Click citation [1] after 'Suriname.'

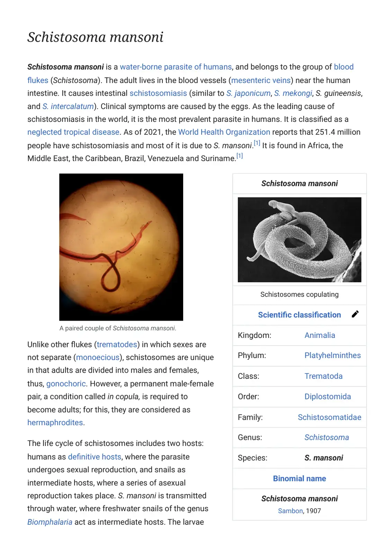pyautogui.click(x=239, y=156)
